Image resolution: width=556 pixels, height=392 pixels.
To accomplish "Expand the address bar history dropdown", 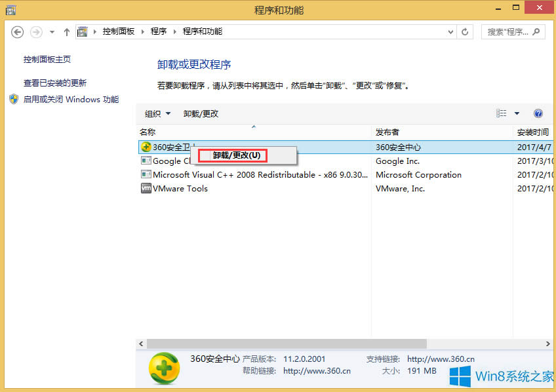I will click(x=451, y=31).
